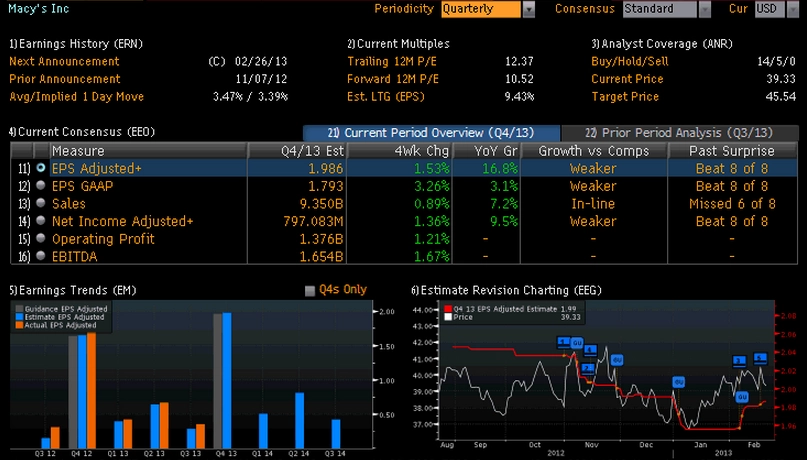The width and height of the screenshot is (807, 460).
Task: Select the Sales radio button
Action: click(41, 203)
